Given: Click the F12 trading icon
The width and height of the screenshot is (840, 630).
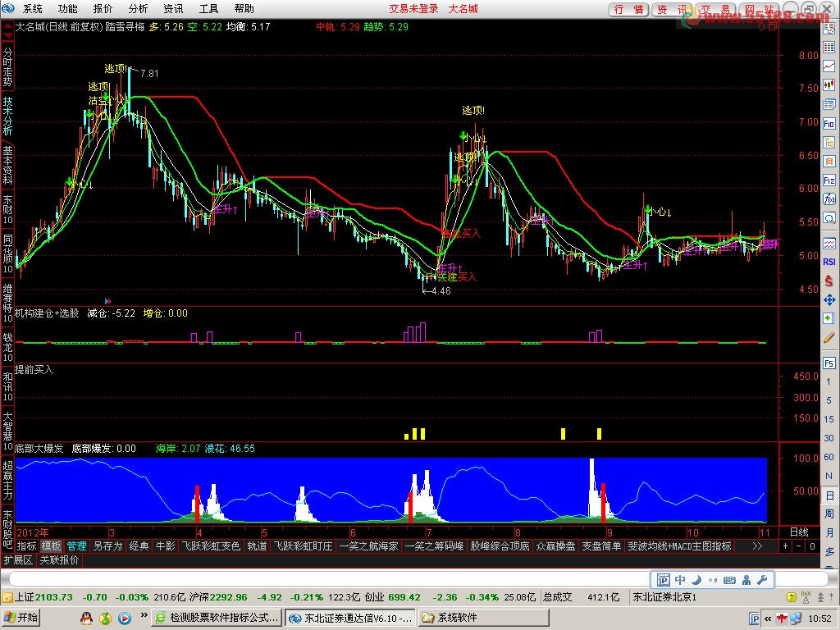Looking at the screenshot, I should click(829, 180).
